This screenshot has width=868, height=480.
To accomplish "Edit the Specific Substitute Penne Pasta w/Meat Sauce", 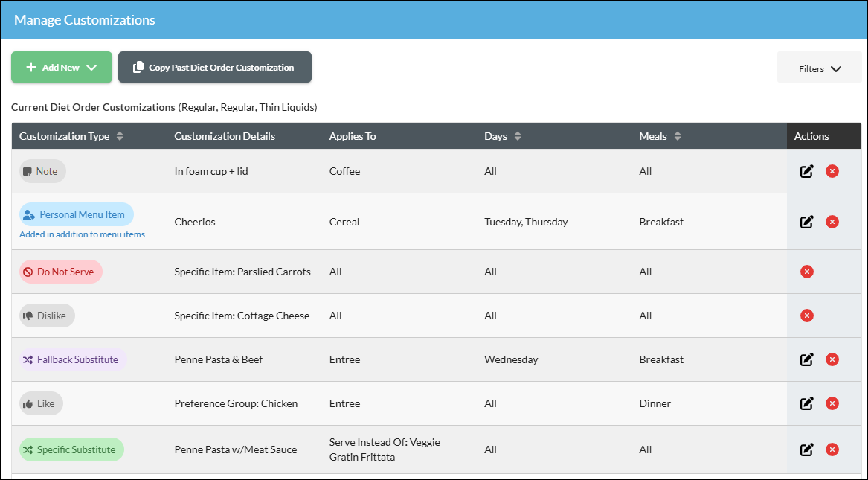I will 806,449.
